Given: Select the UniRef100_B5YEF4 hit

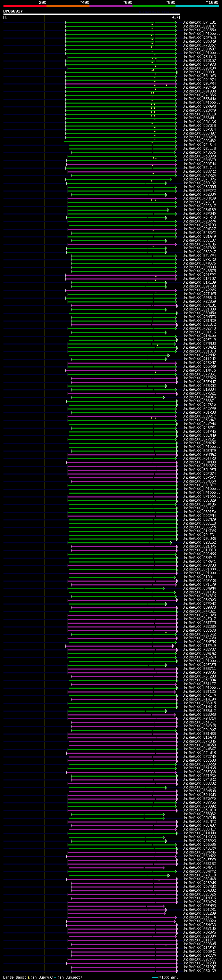Looking at the screenshot, I should tap(199, 917).
